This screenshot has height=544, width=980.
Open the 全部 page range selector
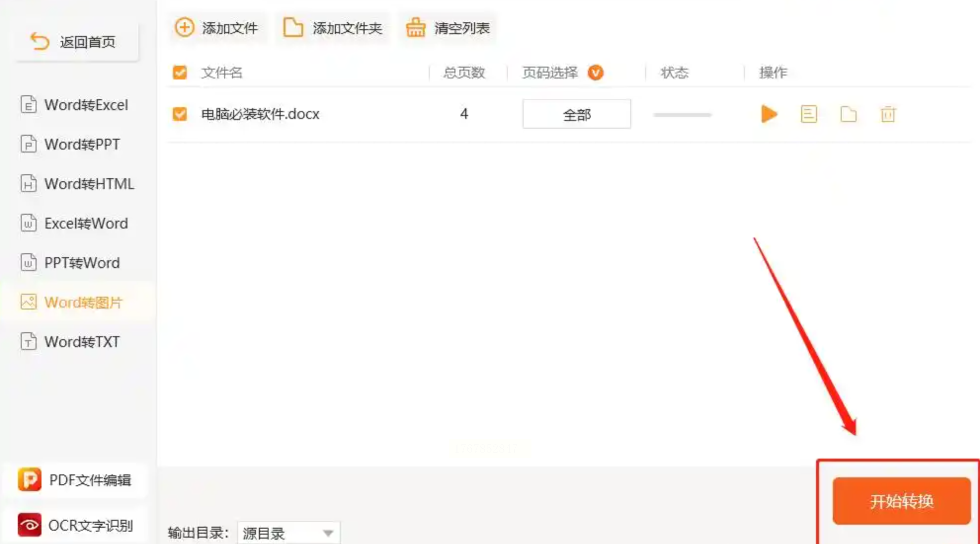coord(576,114)
